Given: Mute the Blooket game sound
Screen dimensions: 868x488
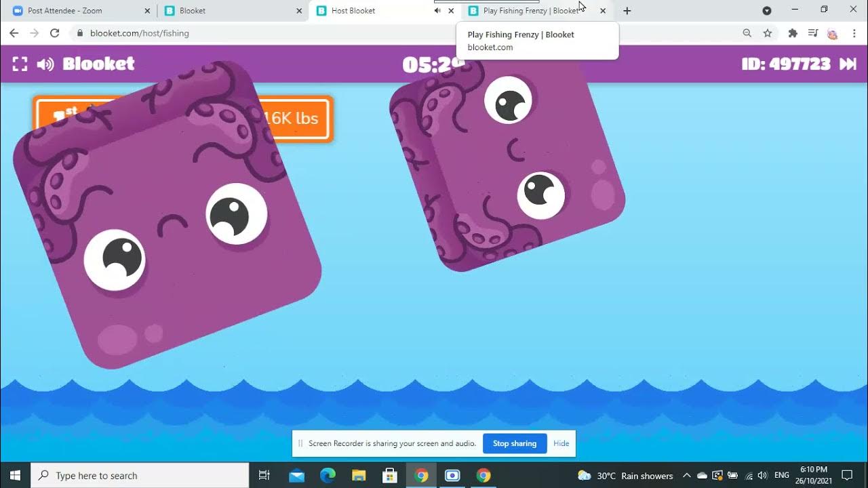Looking at the screenshot, I should pyautogui.click(x=45, y=64).
